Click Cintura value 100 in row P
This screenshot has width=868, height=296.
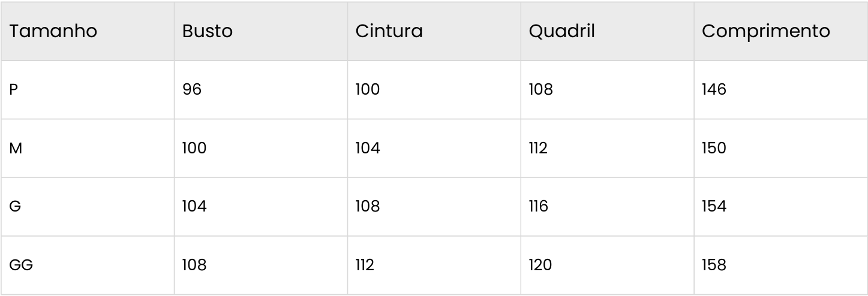(x=368, y=90)
